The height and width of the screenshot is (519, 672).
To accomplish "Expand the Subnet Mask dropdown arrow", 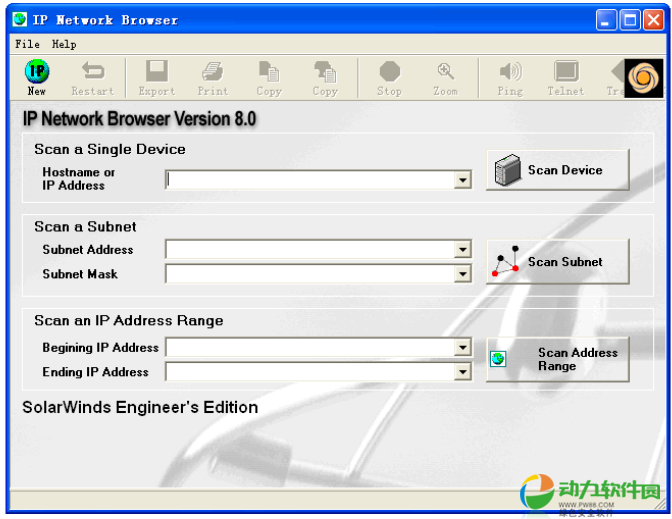I will tap(462, 274).
